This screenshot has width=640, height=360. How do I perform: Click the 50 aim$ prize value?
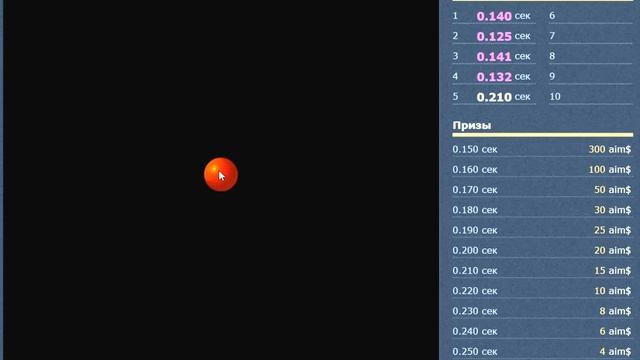point(613,190)
